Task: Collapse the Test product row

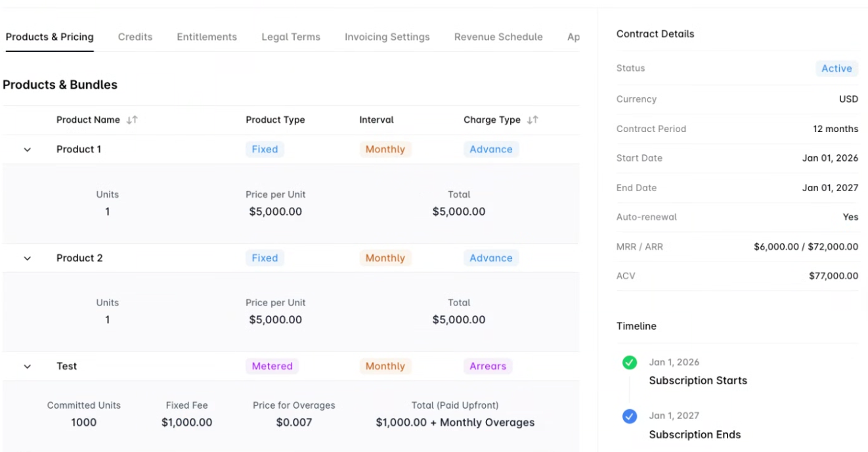Action: [27, 366]
